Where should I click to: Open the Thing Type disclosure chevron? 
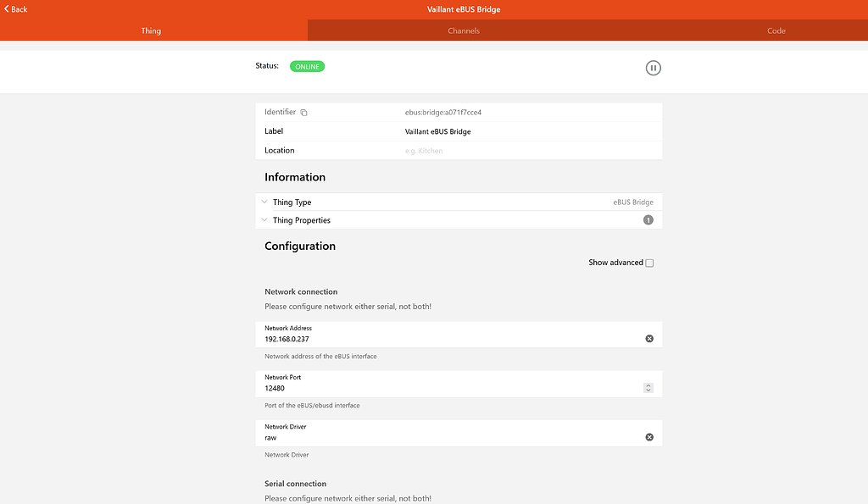click(x=264, y=202)
